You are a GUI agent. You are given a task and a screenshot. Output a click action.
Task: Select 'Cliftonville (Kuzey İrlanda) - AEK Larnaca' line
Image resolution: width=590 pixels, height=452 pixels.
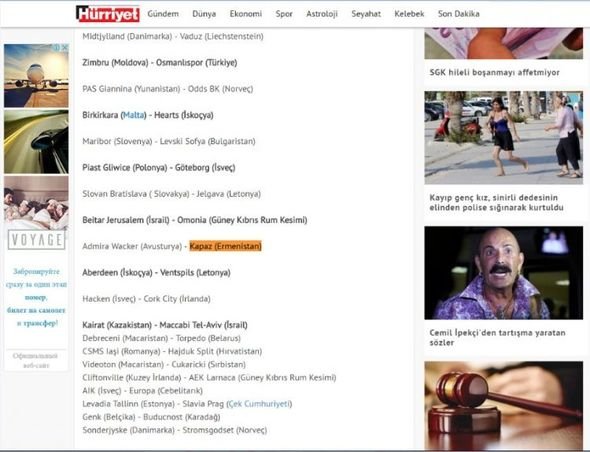tap(209, 377)
